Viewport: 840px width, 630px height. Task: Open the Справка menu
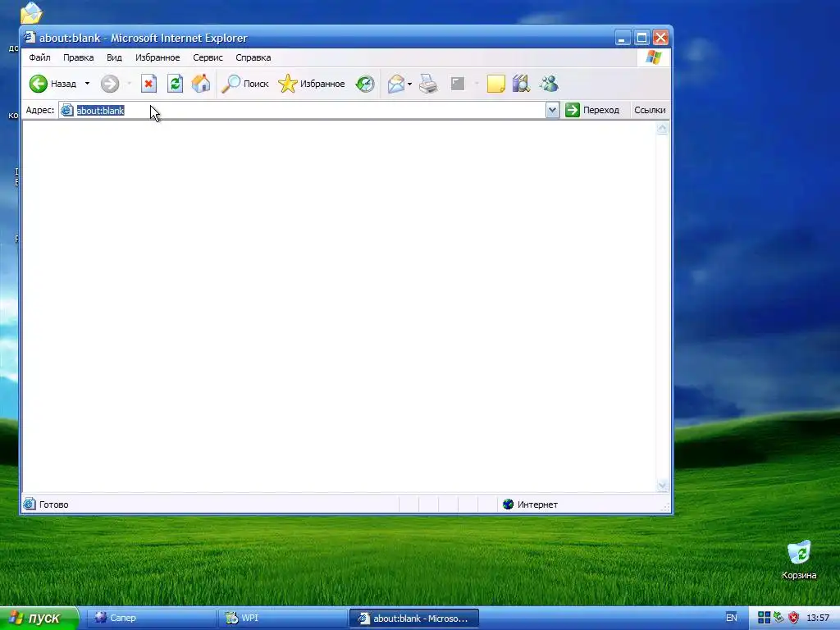[x=253, y=57]
